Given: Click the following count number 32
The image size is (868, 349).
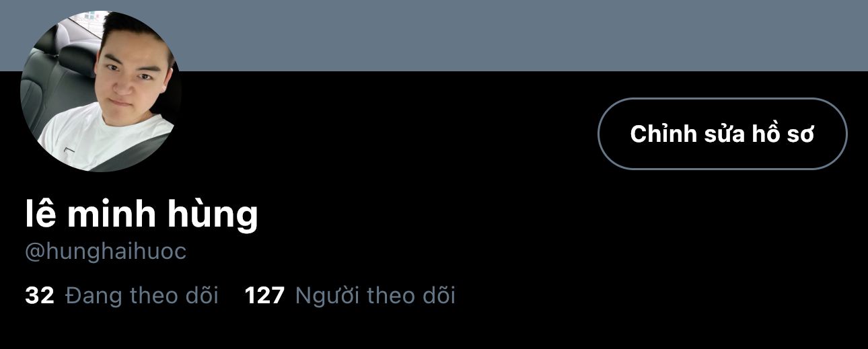Looking at the screenshot, I should [39, 295].
